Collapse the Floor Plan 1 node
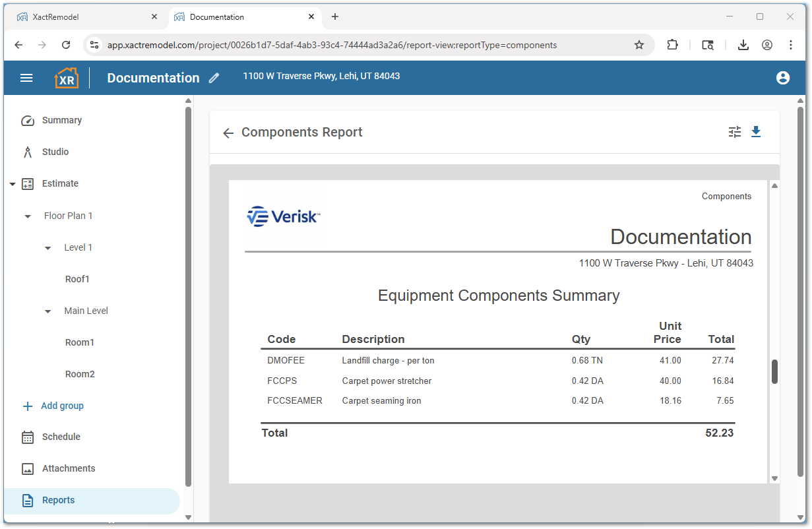 pos(28,216)
